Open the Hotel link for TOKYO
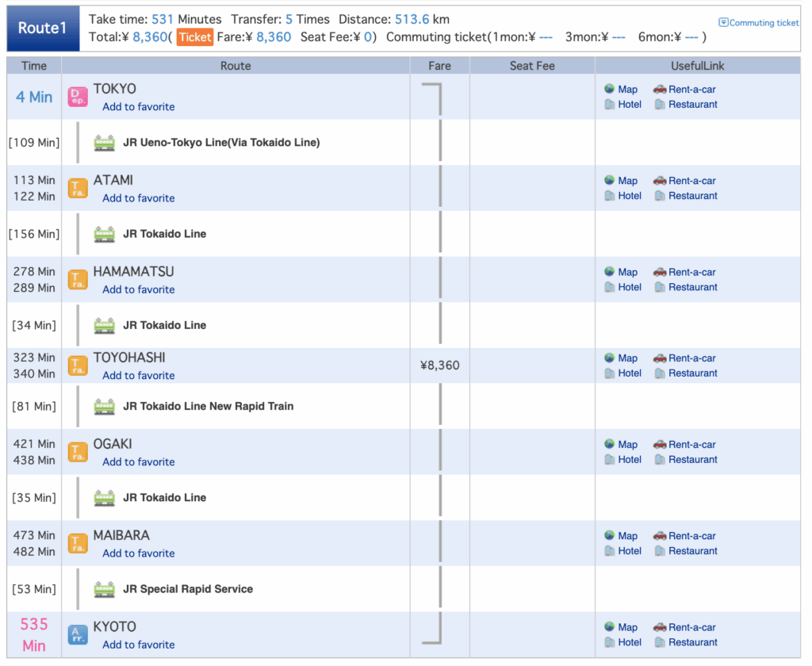This screenshot has height=666, width=812. [629, 104]
